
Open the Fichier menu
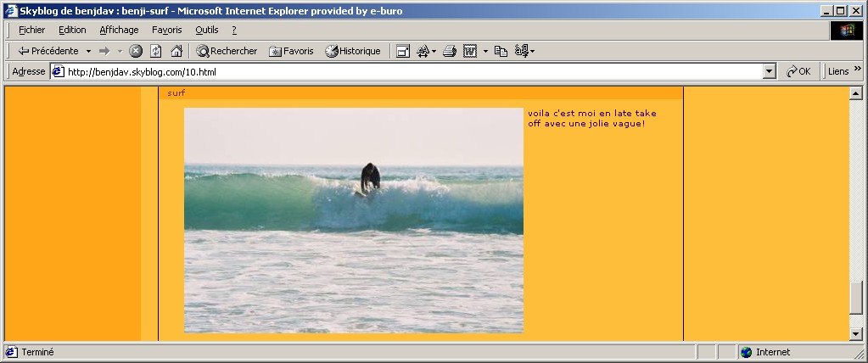(31, 30)
